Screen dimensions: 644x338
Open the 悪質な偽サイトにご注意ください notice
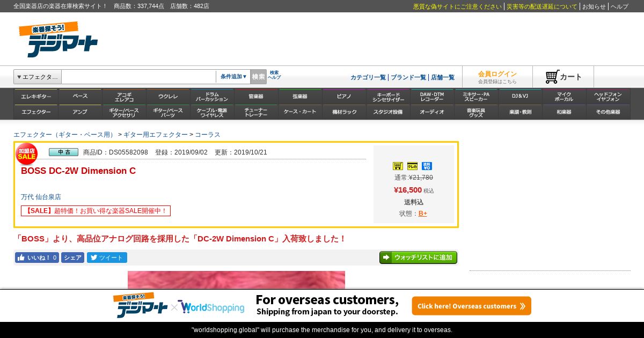pos(457,6)
